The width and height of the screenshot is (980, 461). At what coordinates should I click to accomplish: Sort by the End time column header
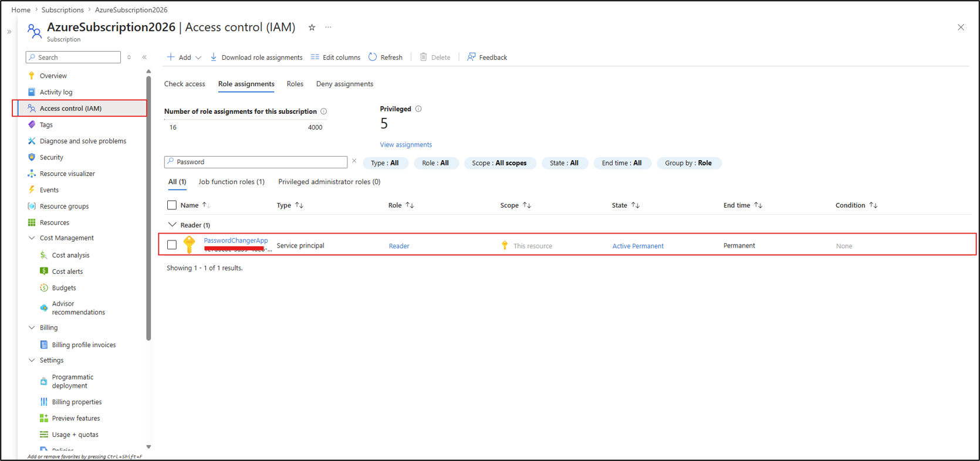coord(743,205)
